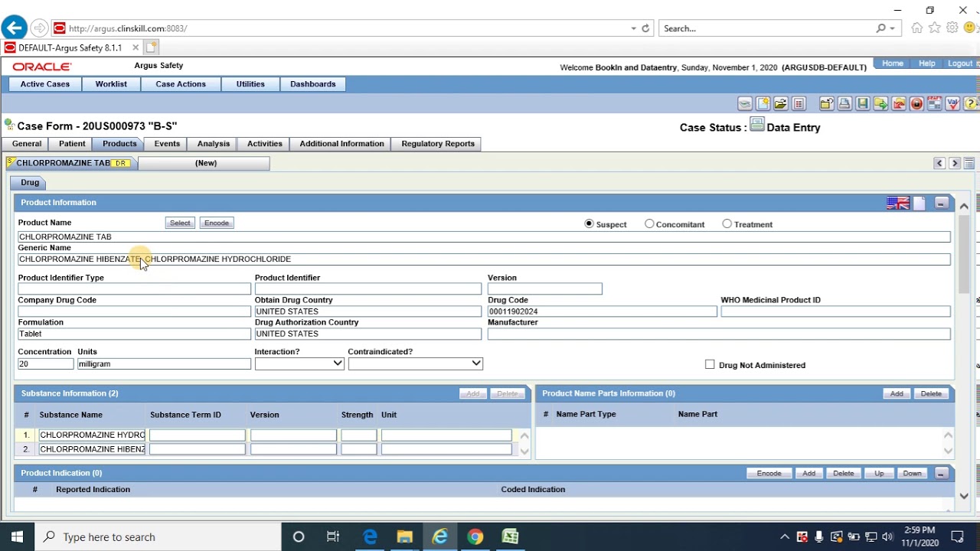Click scroll down arrow of Substance Information list

tap(524, 452)
